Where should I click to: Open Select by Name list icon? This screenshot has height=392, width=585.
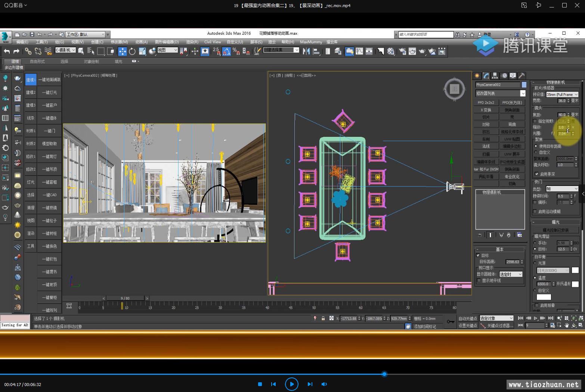(x=91, y=51)
